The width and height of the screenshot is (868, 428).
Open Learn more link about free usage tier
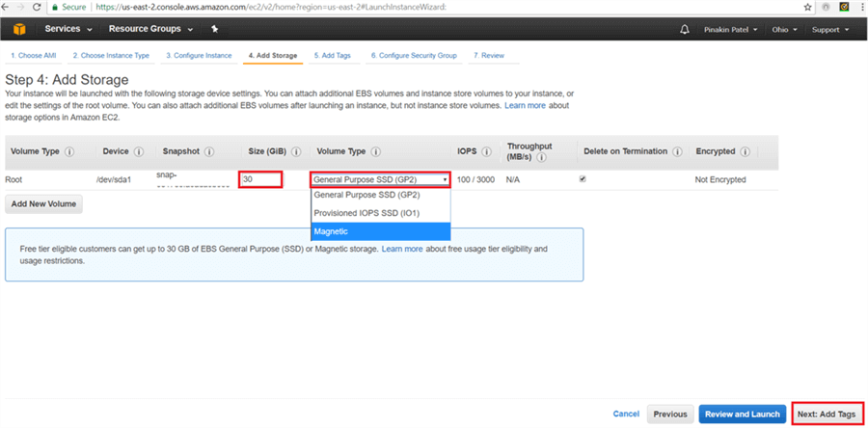click(x=402, y=249)
